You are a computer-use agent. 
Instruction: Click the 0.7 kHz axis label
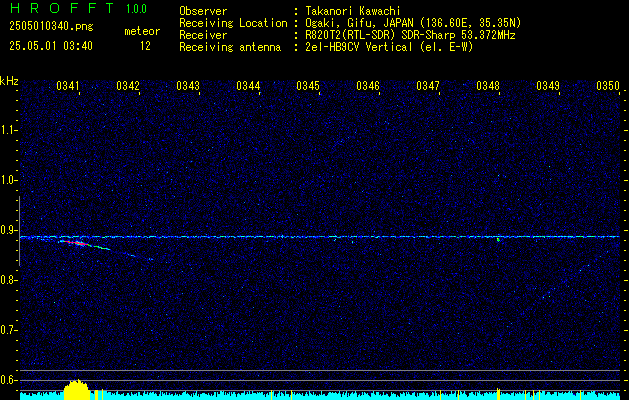(8, 330)
